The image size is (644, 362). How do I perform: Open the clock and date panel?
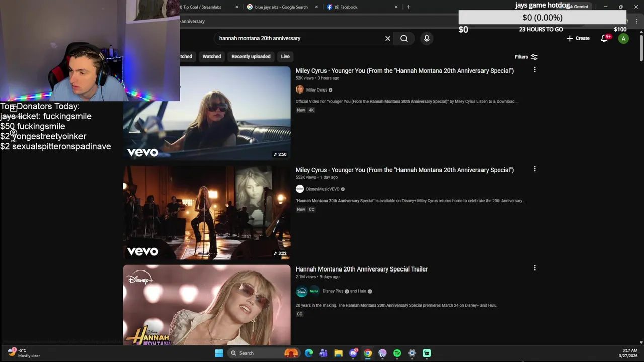[x=628, y=353]
